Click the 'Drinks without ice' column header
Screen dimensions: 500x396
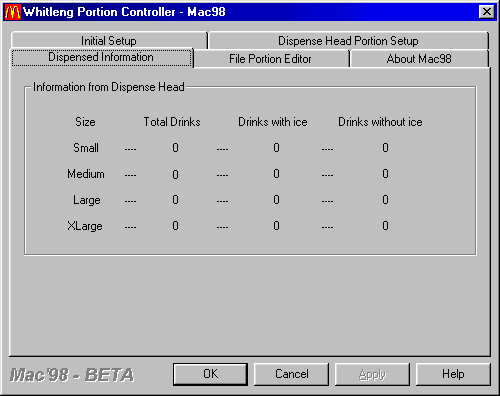pyautogui.click(x=380, y=122)
